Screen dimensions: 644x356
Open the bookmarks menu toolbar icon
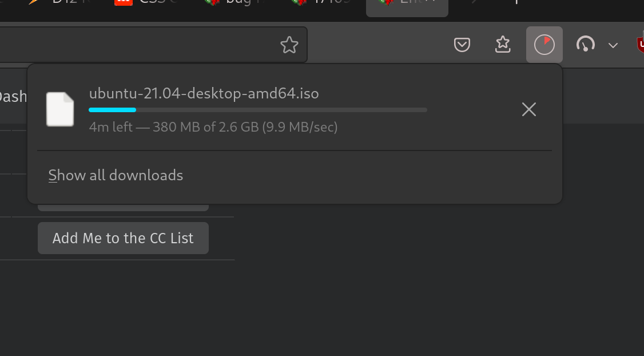(503, 45)
